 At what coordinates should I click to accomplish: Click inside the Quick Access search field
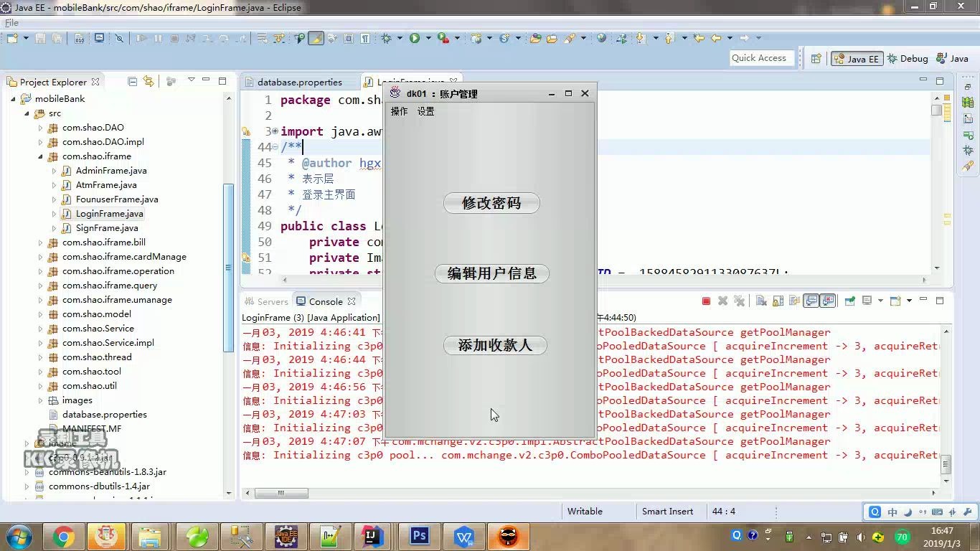(761, 57)
